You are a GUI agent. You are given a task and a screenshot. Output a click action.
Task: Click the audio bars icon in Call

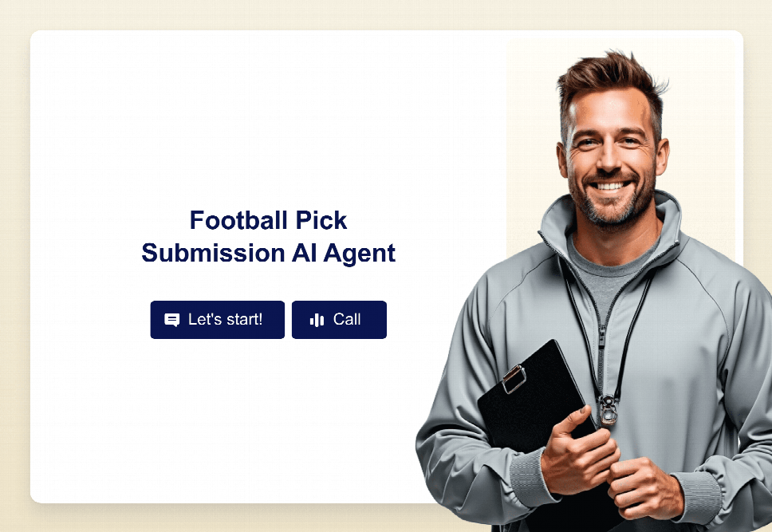click(317, 320)
